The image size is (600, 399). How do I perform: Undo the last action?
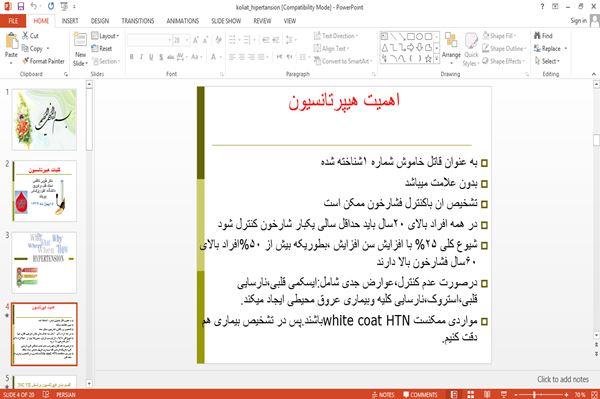click(34, 6)
